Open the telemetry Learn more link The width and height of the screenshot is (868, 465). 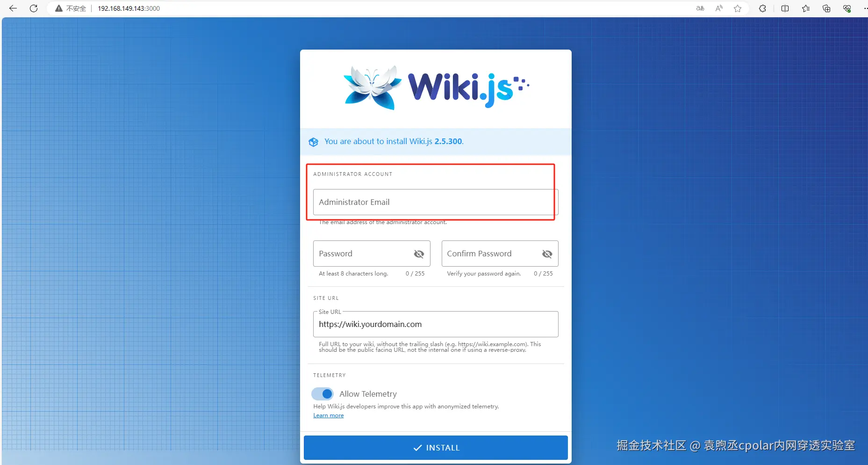click(x=328, y=415)
